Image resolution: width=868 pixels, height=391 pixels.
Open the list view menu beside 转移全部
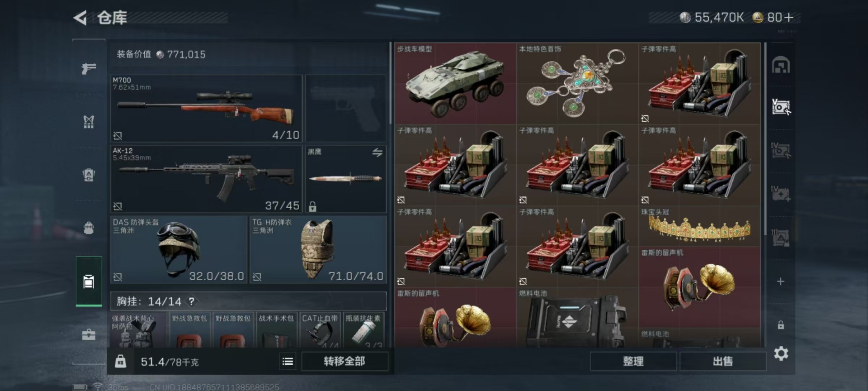click(x=288, y=361)
